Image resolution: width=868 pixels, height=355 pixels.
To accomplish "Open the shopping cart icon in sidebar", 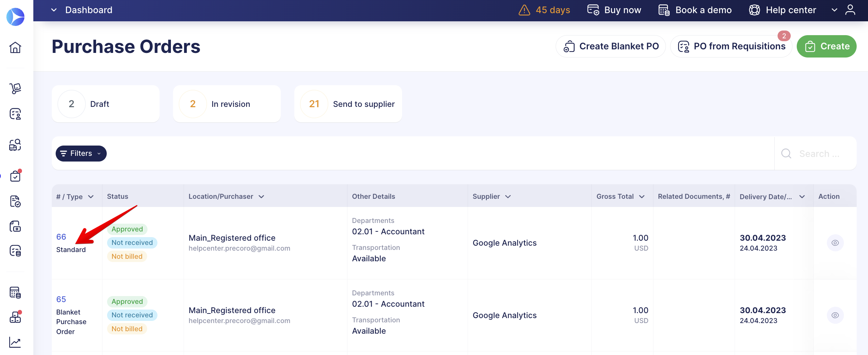I will click(15, 88).
